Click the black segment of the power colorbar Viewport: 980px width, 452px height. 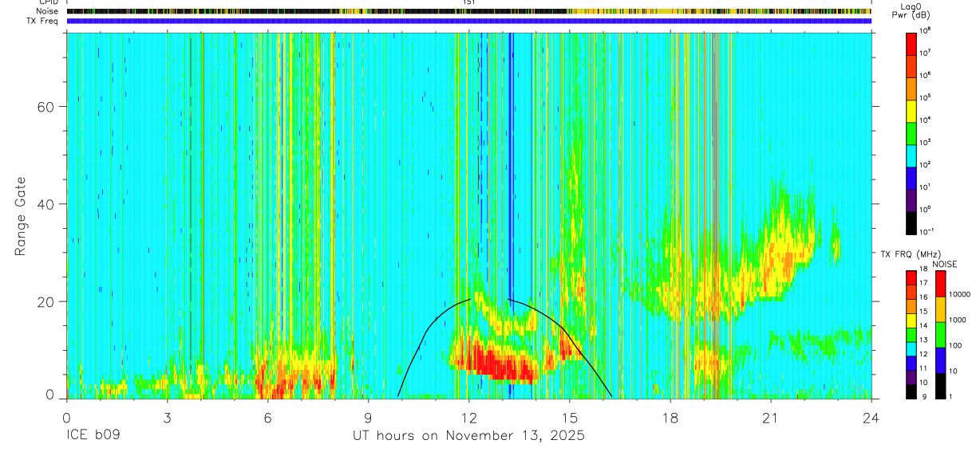coord(911,222)
